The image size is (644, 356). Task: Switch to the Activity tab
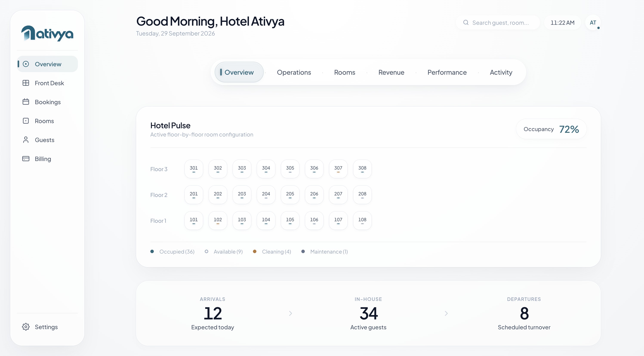(501, 72)
